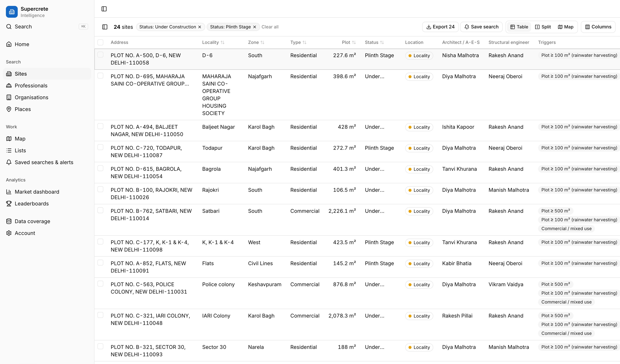
Task: Select Sites in the sidebar
Action: [47, 74]
